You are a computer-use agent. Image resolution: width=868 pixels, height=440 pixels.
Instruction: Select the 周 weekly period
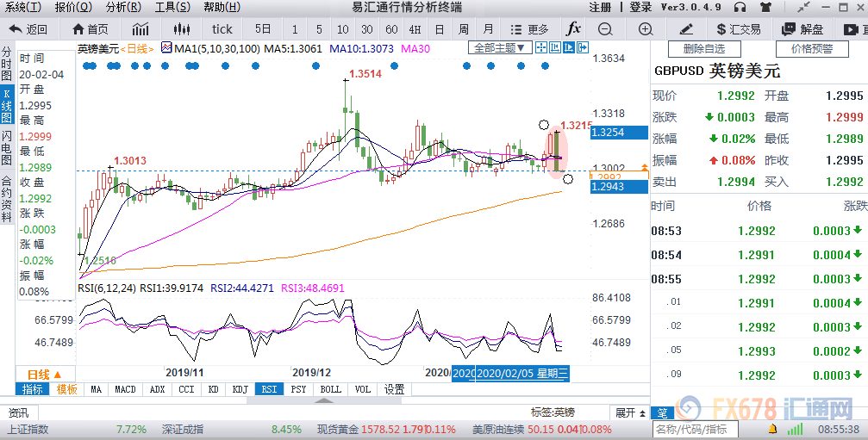(x=464, y=29)
